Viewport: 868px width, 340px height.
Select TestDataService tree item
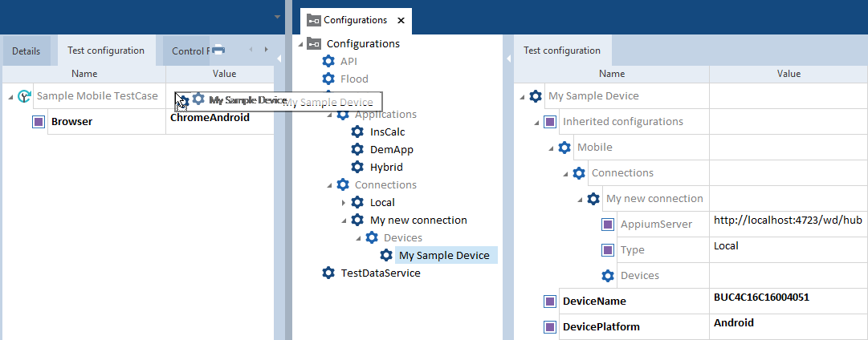[381, 273]
